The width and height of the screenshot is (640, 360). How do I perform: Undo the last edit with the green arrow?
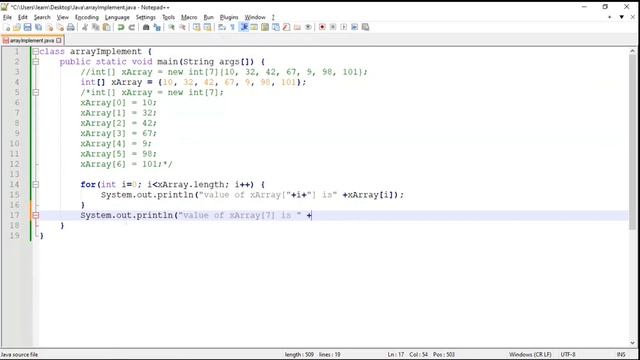click(x=121, y=27)
